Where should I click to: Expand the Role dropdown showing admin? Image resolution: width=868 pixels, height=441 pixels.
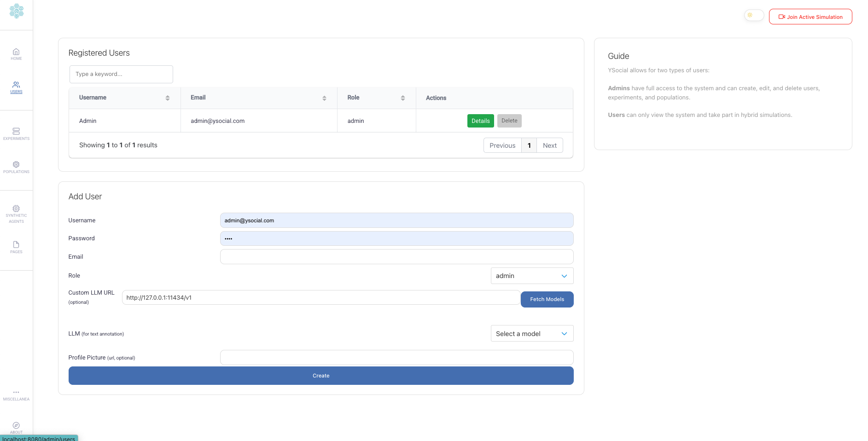tap(532, 276)
